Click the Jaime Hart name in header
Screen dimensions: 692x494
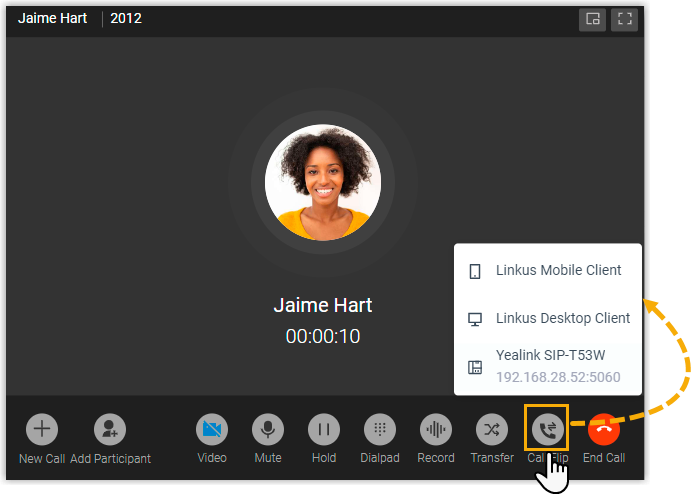point(53,19)
